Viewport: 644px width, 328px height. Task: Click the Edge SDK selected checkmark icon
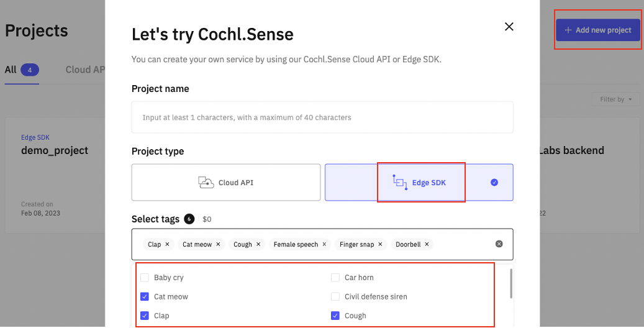tap(494, 183)
